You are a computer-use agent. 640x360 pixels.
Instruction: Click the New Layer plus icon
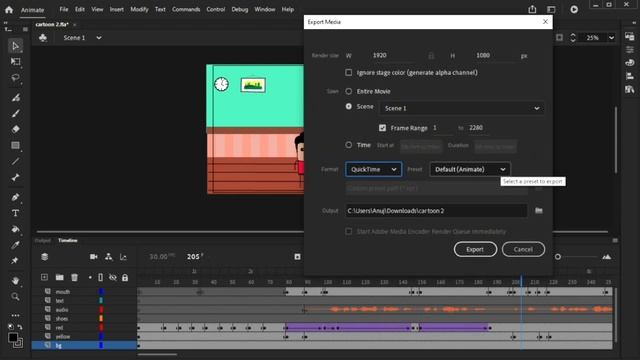point(44,277)
